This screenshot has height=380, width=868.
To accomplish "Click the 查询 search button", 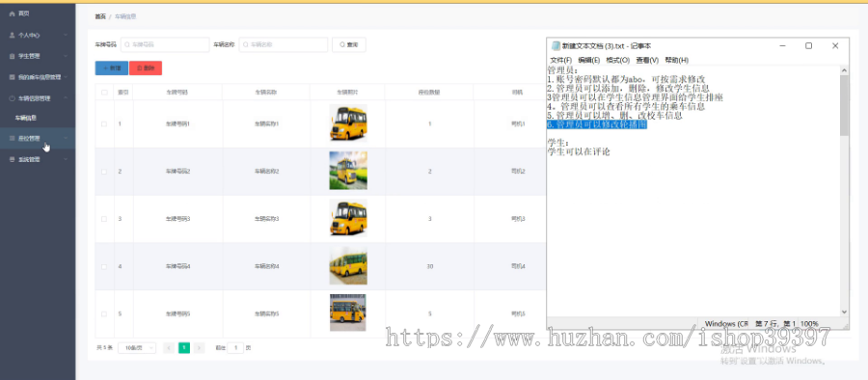I will (x=349, y=45).
